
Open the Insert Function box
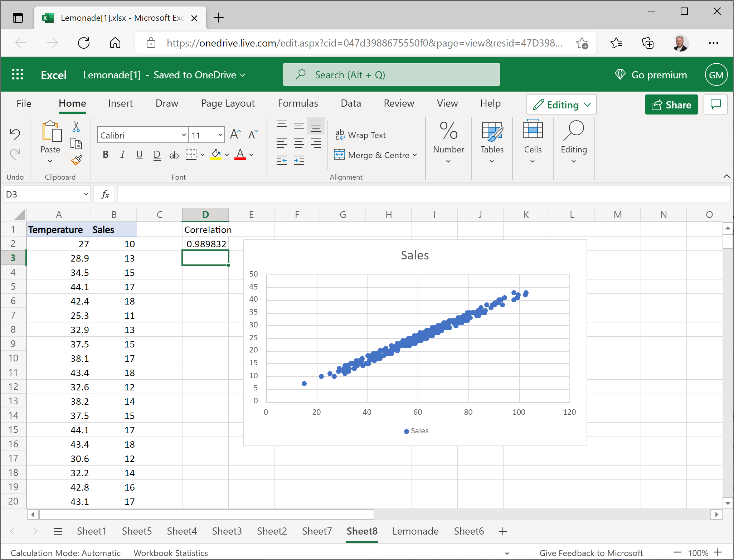point(104,194)
